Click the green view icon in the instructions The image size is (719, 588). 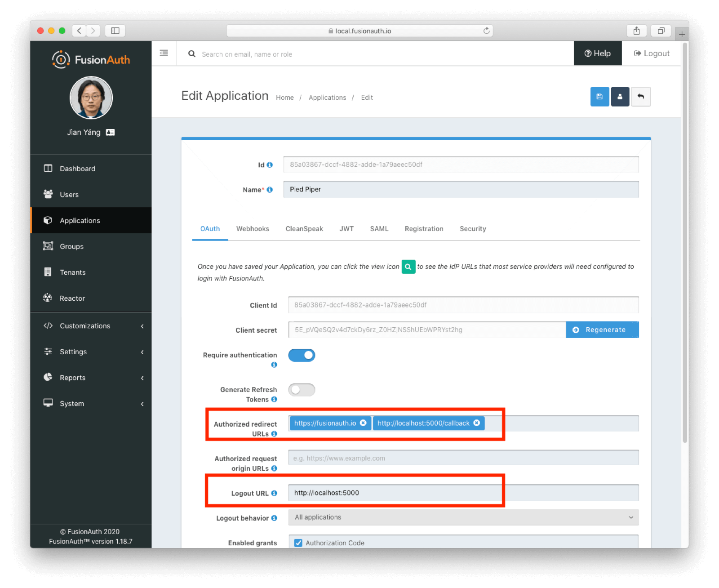[408, 267]
